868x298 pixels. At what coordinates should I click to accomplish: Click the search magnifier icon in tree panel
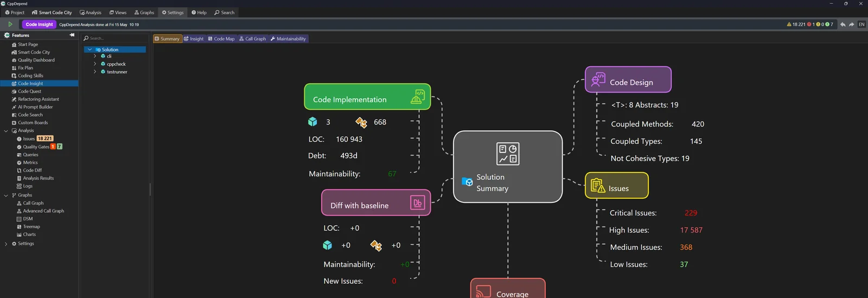[86, 38]
